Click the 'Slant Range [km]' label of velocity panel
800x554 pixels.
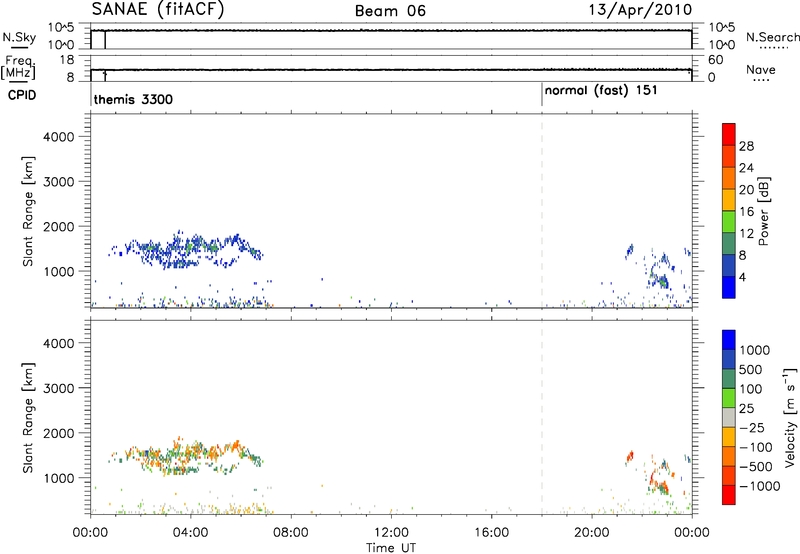[28, 418]
